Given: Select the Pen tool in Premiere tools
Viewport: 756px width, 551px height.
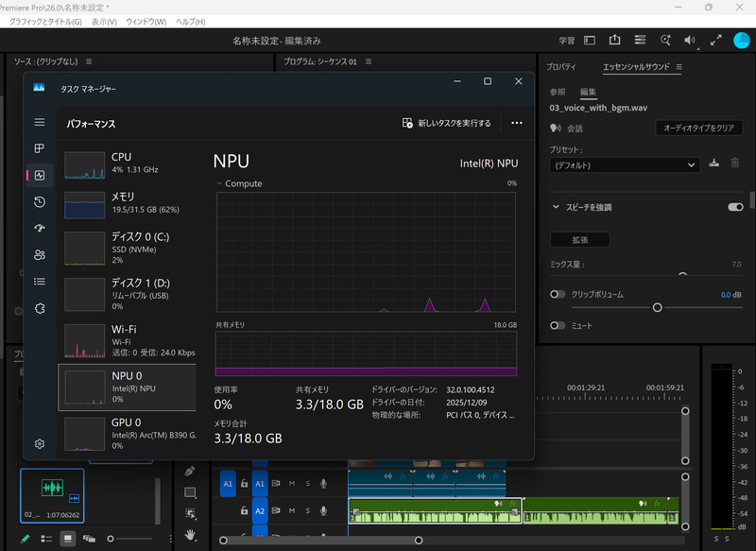Looking at the screenshot, I should pyautogui.click(x=190, y=471).
